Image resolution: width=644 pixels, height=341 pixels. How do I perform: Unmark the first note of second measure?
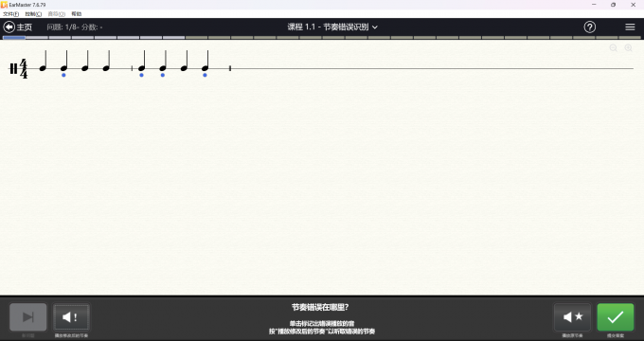click(x=142, y=62)
